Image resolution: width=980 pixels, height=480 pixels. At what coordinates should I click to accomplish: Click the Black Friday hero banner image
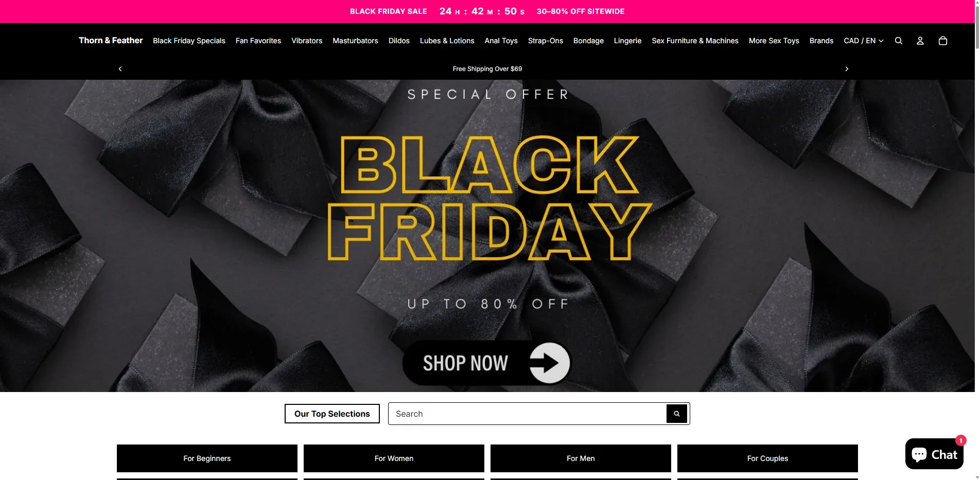[x=487, y=236]
